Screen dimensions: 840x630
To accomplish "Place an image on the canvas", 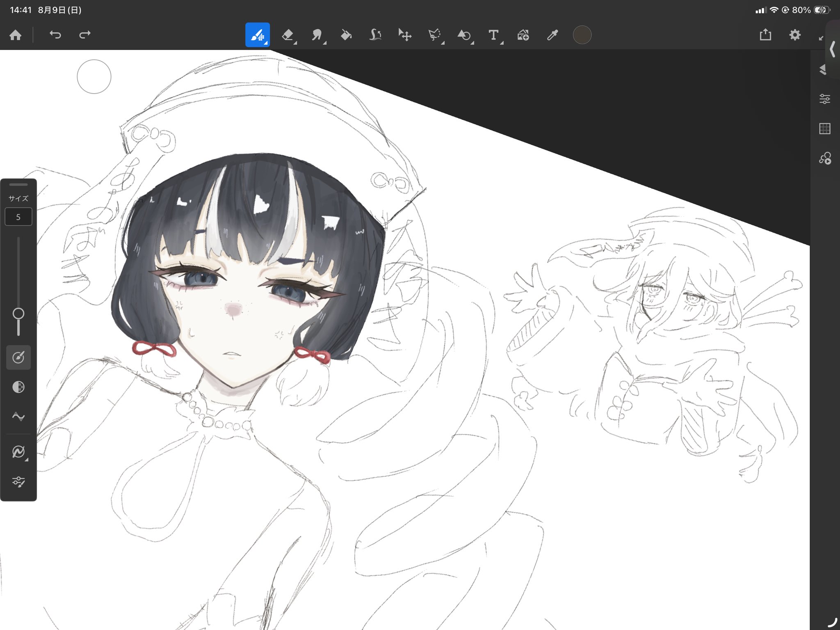I will [523, 35].
